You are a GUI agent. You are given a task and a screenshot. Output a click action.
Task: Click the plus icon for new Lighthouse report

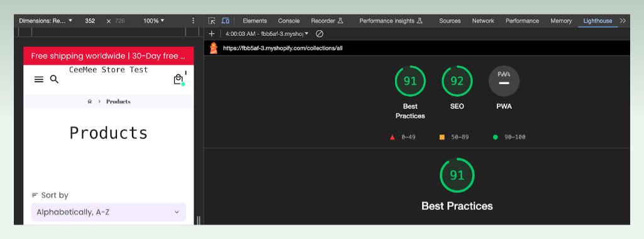pos(211,34)
